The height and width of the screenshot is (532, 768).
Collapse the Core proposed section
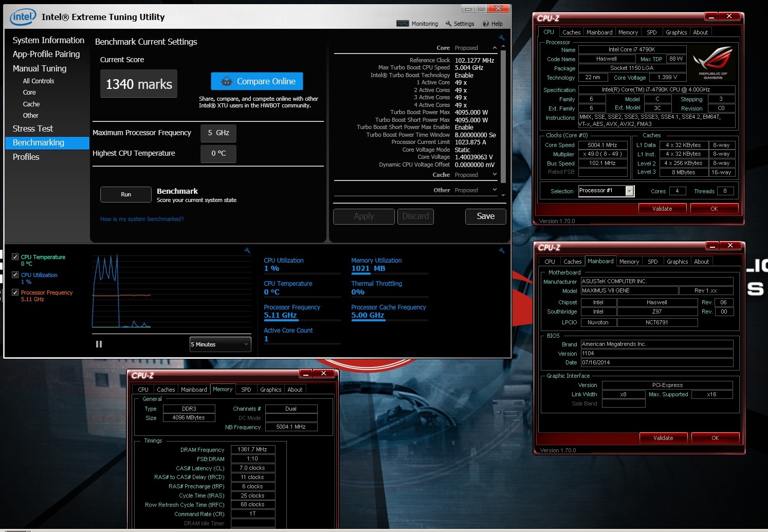coord(495,48)
